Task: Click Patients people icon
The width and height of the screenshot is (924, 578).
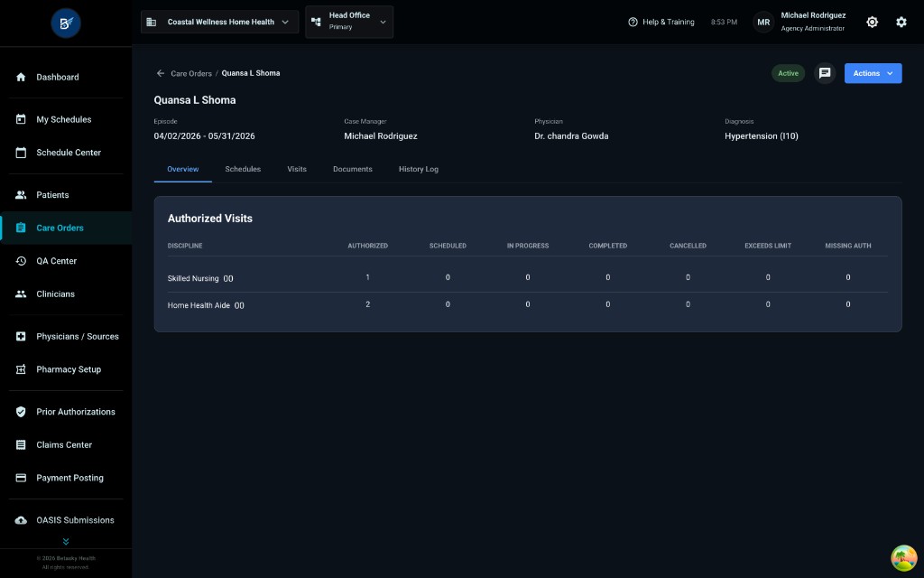Action: 21,195
